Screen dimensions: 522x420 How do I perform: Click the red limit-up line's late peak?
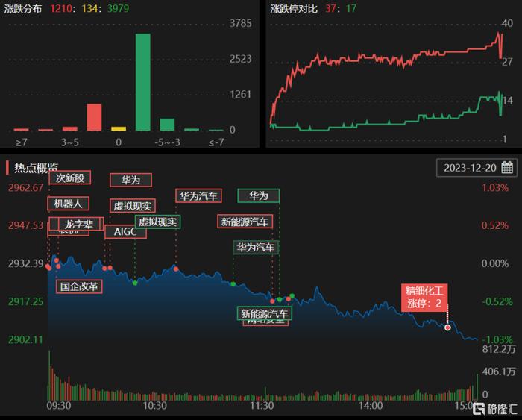(x=498, y=34)
